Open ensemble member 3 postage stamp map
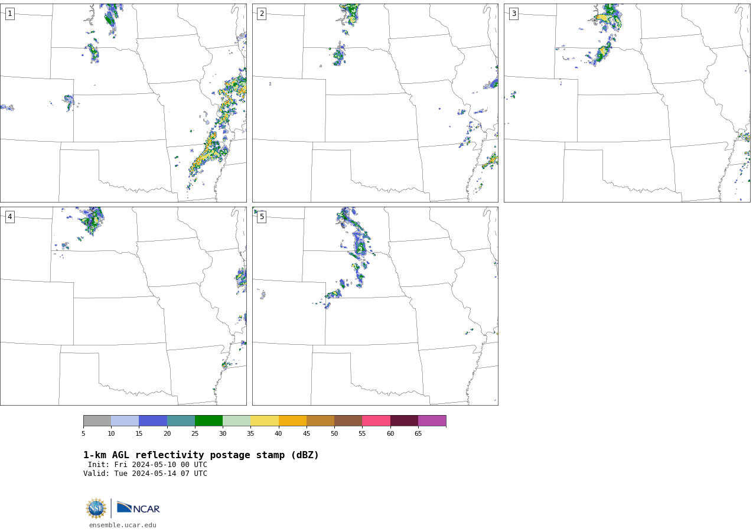This screenshot has width=756, height=532. click(627, 103)
